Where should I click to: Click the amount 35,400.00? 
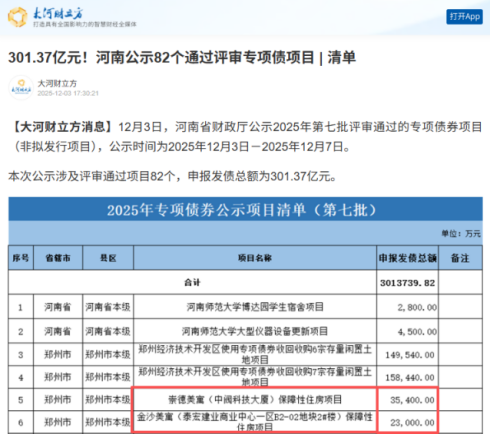[x=412, y=400]
